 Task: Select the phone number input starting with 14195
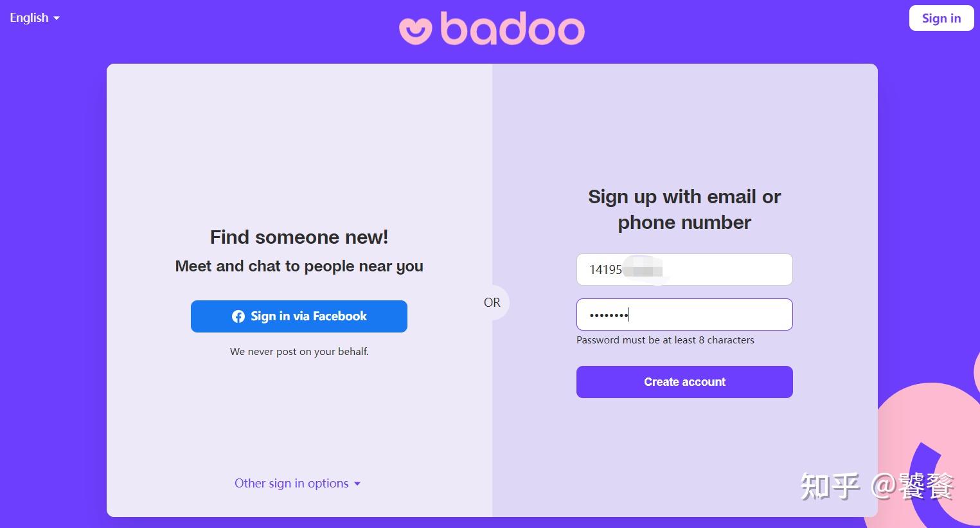tap(684, 269)
